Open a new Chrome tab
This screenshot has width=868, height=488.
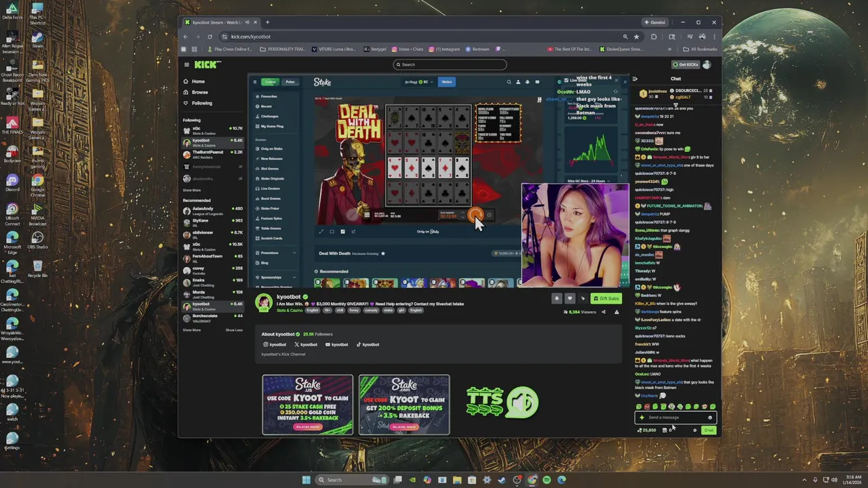pyautogui.click(x=267, y=22)
